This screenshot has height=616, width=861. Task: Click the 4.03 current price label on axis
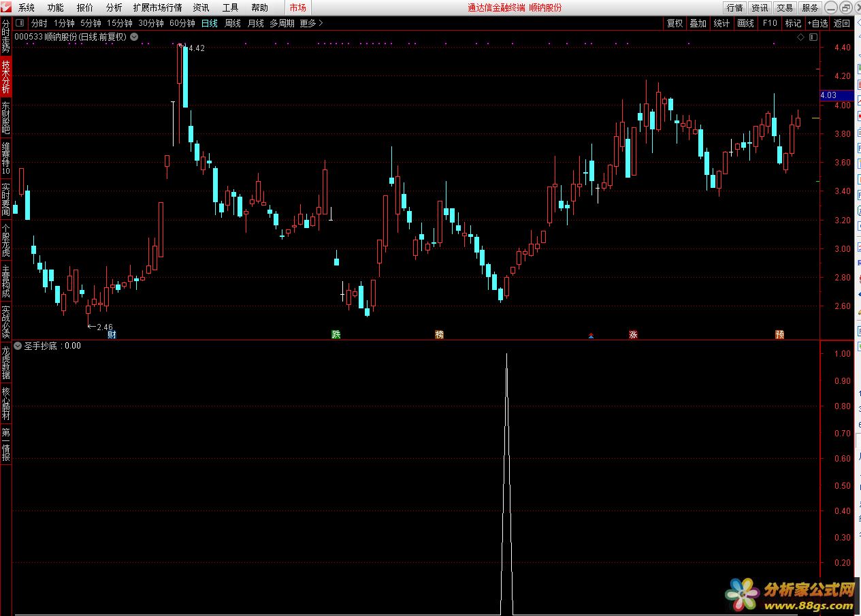(837, 95)
